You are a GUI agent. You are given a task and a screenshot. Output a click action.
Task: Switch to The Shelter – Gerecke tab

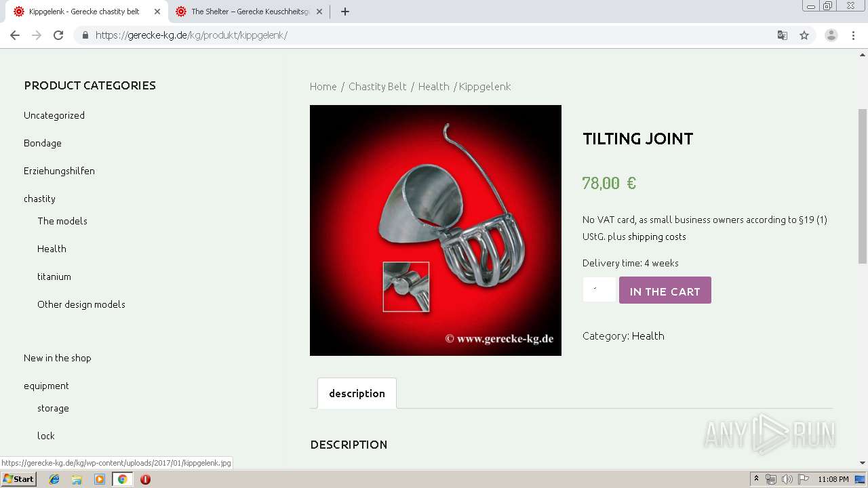[248, 12]
